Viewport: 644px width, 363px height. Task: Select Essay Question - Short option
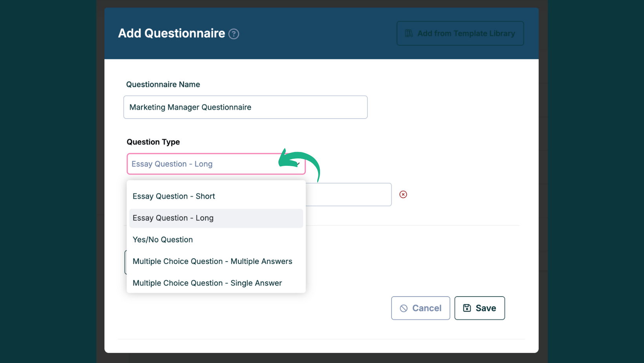174,196
